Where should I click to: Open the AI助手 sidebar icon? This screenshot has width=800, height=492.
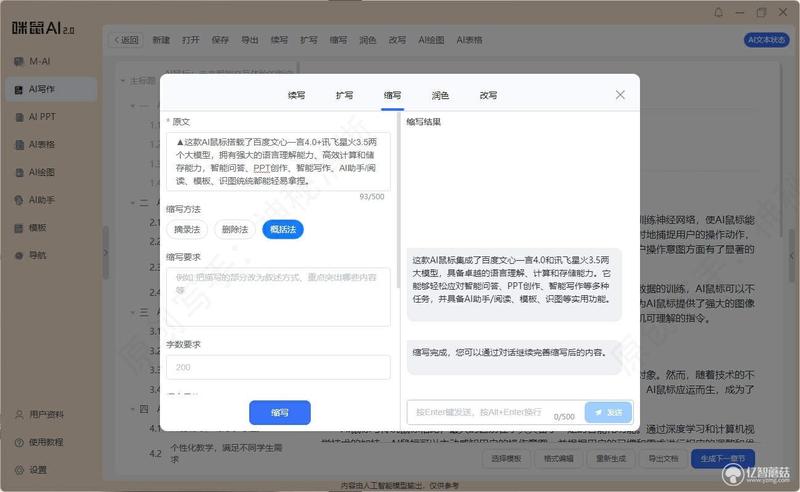click(x=19, y=200)
